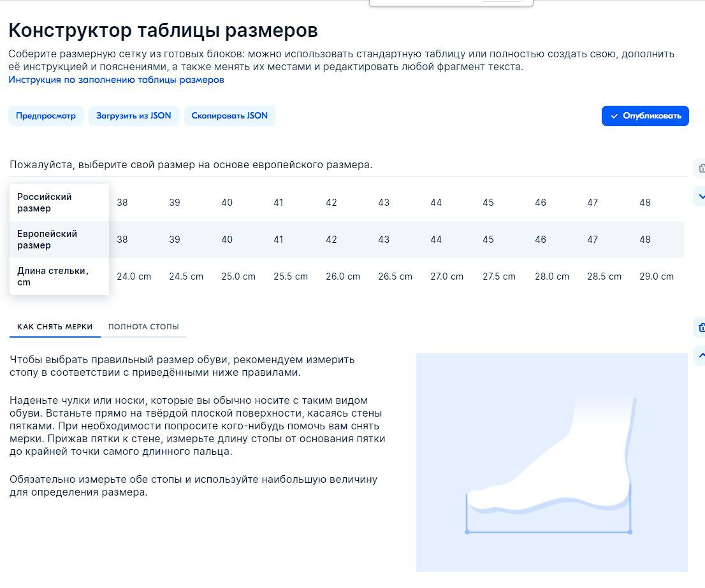Select Европейский размер cell 44
This screenshot has height=588, width=705.
[436, 240]
